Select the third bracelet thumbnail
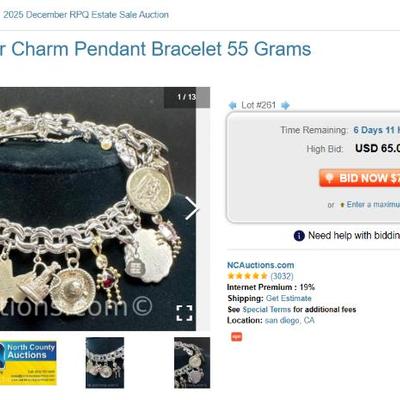This screenshot has height=400, width=400. tap(192, 363)
